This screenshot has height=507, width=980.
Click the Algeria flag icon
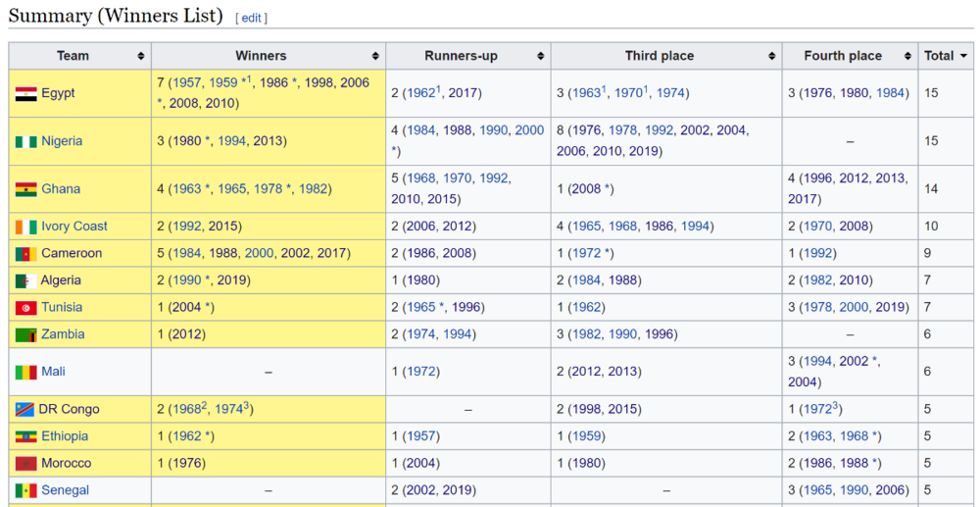point(25,280)
